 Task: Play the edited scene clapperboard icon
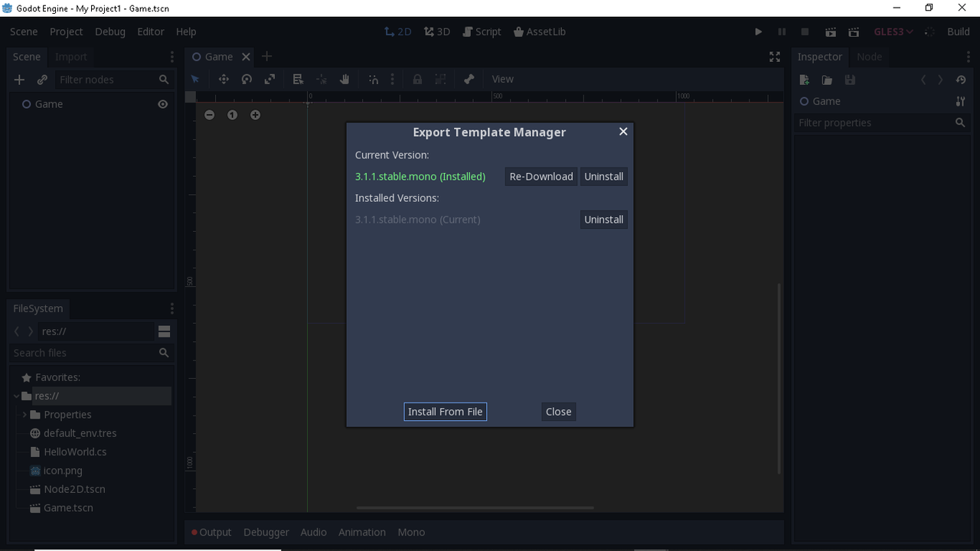pyautogui.click(x=830, y=31)
